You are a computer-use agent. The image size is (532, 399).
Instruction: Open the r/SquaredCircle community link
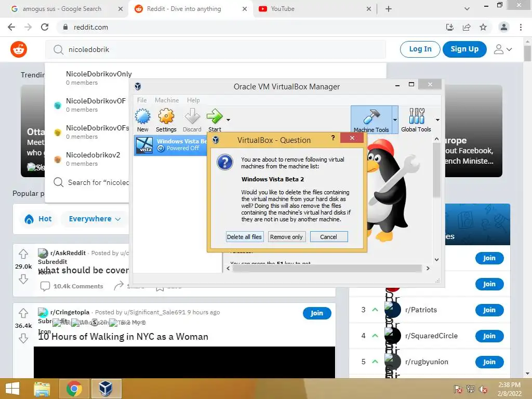pyautogui.click(x=431, y=336)
